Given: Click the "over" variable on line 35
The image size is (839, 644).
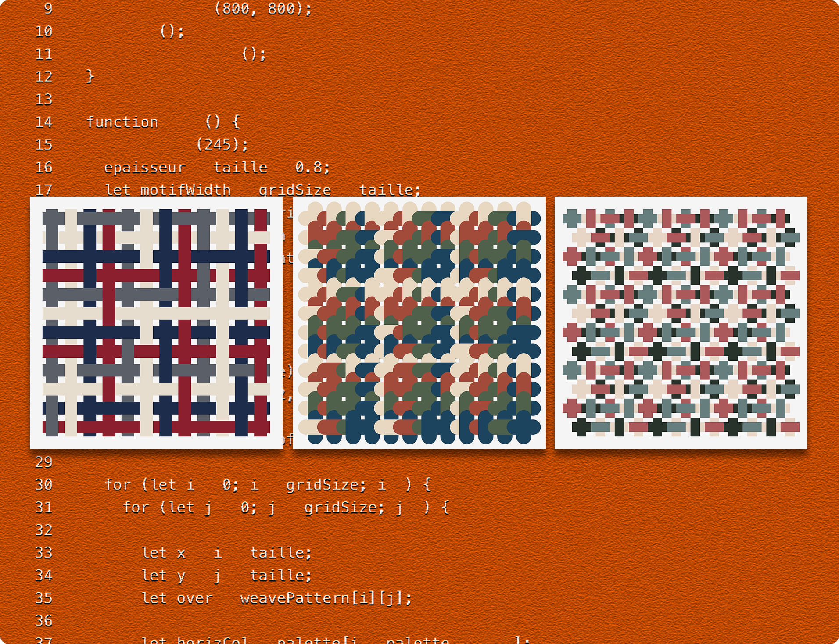Looking at the screenshot, I should [x=194, y=598].
